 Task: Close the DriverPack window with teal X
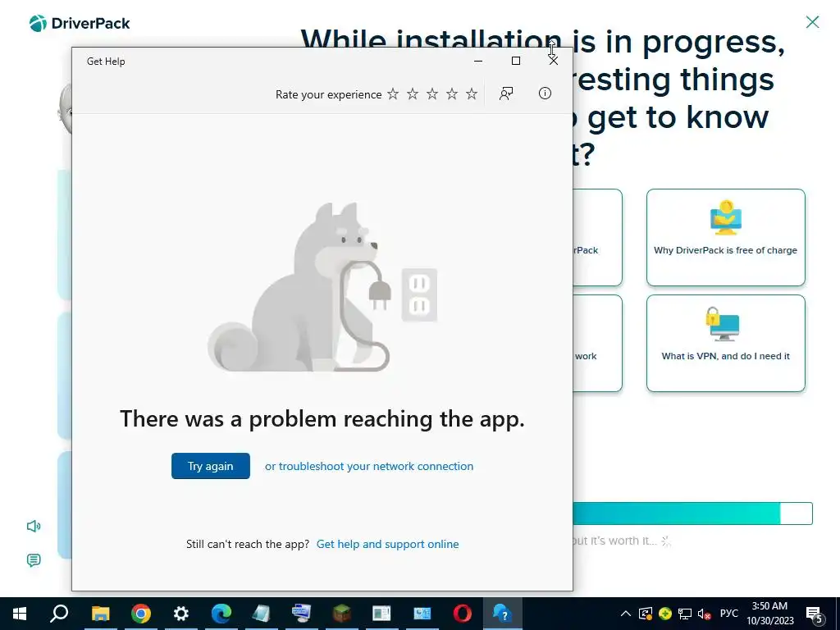click(x=813, y=22)
